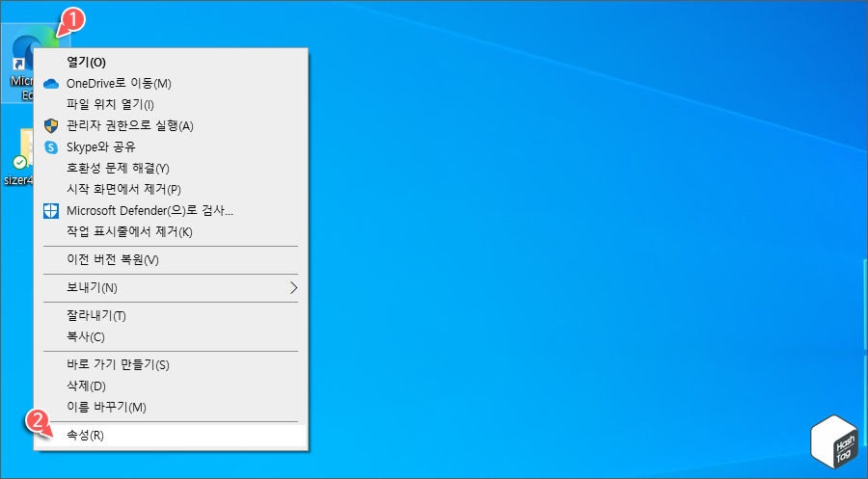This screenshot has height=479, width=868.
Task: Select 잘라내기(T) menu item
Action: (171, 316)
